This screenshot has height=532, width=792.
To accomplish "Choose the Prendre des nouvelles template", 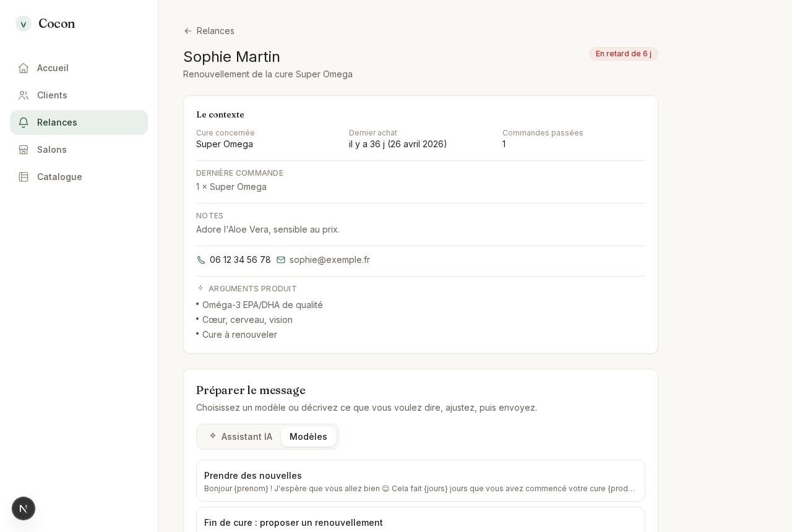I will 421,481.
